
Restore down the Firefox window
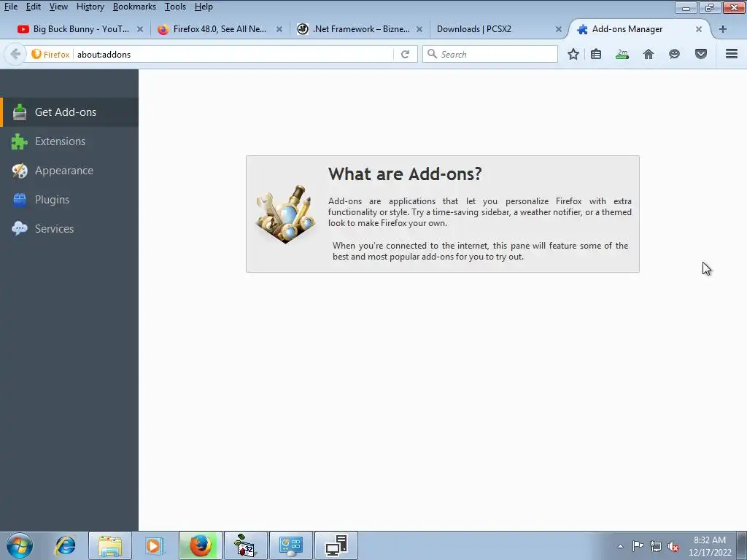pyautogui.click(x=710, y=7)
